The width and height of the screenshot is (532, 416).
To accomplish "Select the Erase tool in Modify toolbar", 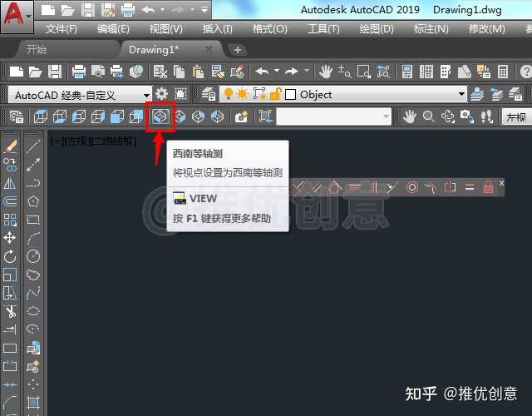I will click(x=10, y=146).
